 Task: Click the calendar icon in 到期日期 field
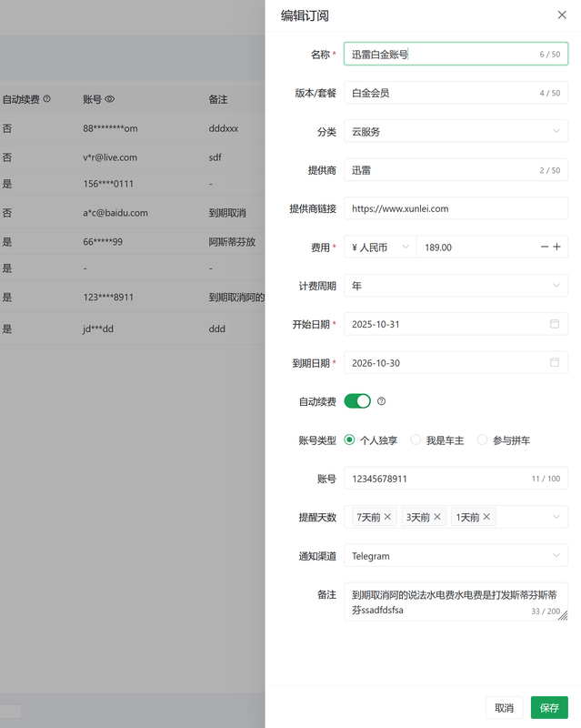coord(554,362)
